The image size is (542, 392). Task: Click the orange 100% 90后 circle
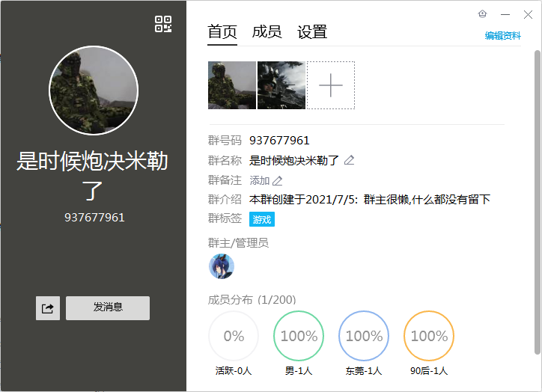429,336
